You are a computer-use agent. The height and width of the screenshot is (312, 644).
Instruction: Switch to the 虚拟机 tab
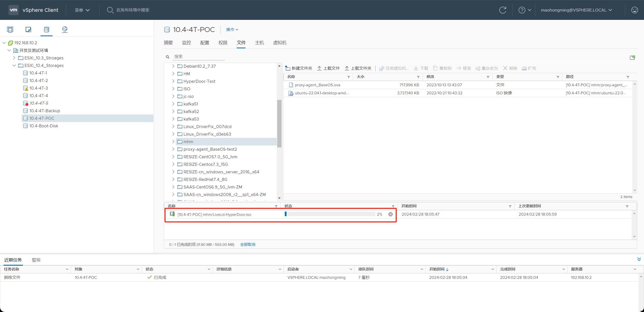click(x=280, y=43)
